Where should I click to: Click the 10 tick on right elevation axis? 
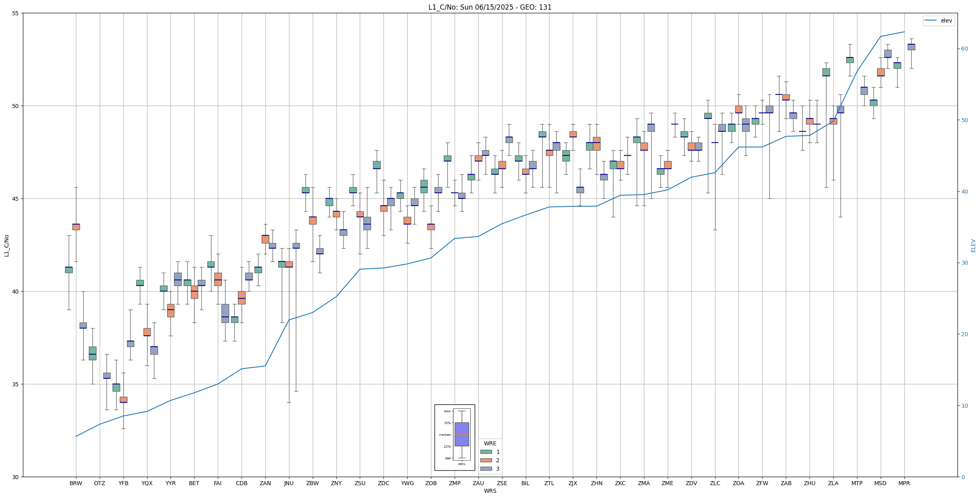pyautogui.click(x=964, y=406)
